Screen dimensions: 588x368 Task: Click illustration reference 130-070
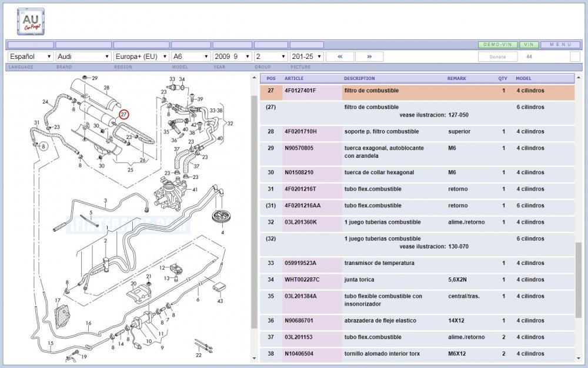pyautogui.click(x=458, y=246)
